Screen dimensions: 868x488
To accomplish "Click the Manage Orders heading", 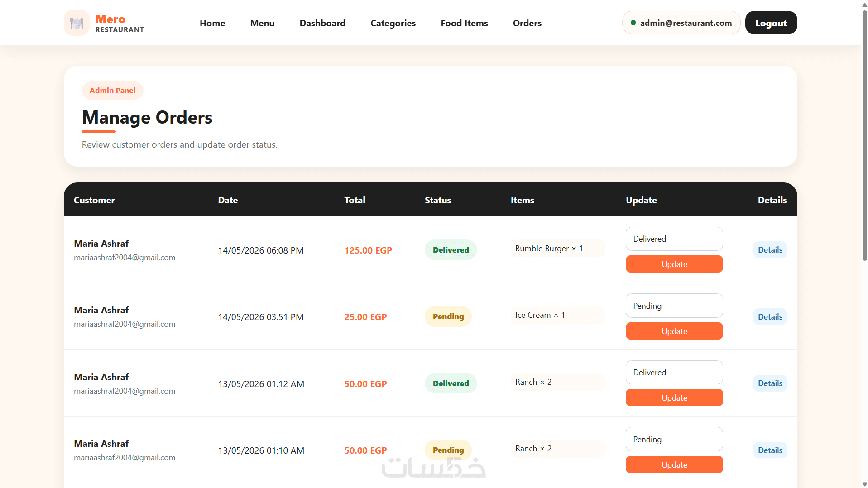I will (x=147, y=117).
